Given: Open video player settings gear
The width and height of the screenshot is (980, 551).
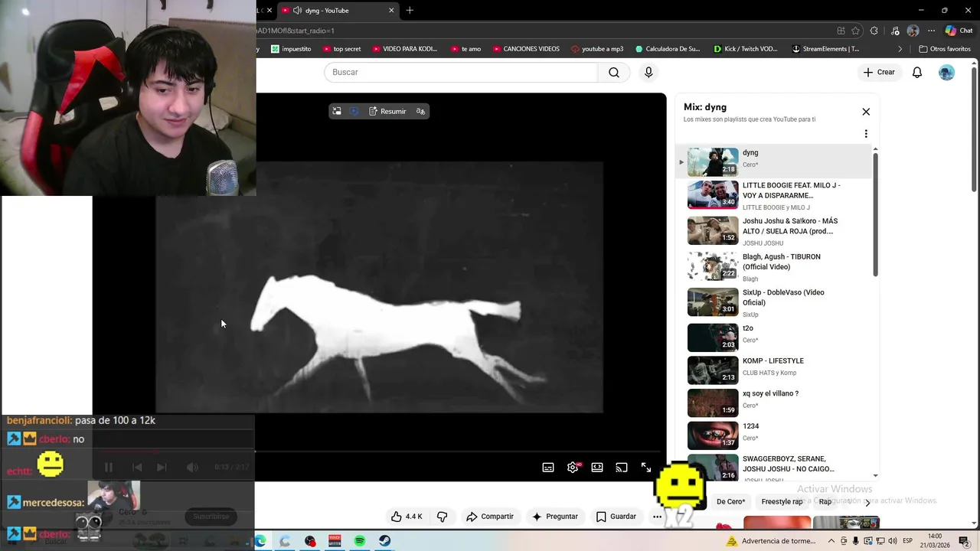Looking at the screenshot, I should coord(573,468).
